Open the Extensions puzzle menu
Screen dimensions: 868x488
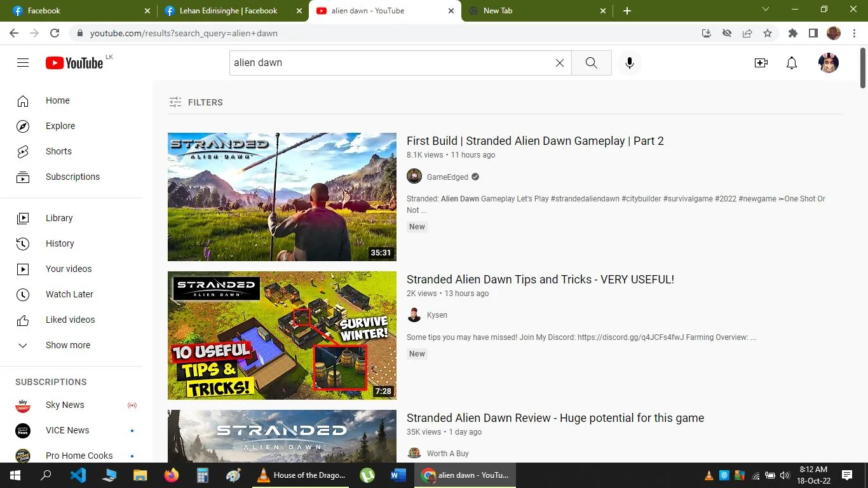792,33
